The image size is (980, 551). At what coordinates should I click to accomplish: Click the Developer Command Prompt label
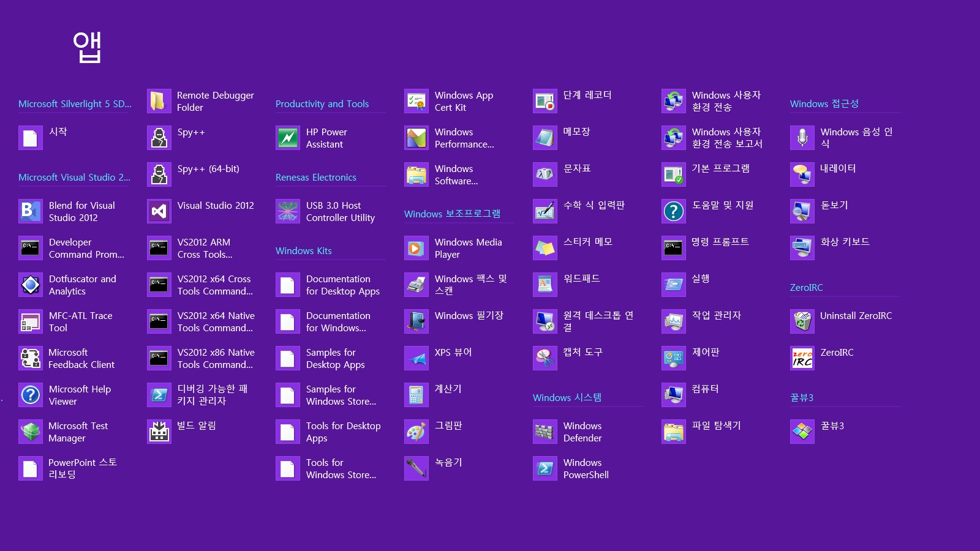(86, 249)
